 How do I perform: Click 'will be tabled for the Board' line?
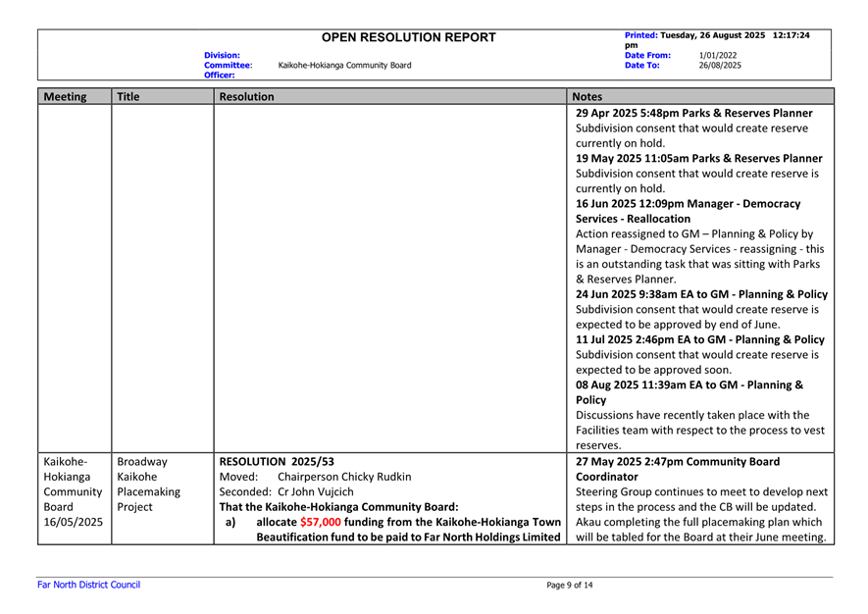(701, 537)
